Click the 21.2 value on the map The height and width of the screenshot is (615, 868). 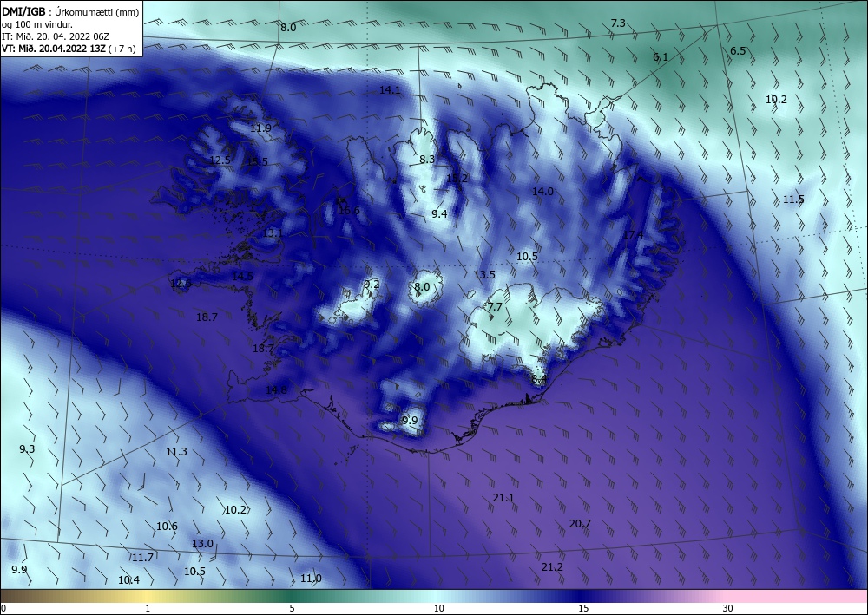(x=552, y=567)
